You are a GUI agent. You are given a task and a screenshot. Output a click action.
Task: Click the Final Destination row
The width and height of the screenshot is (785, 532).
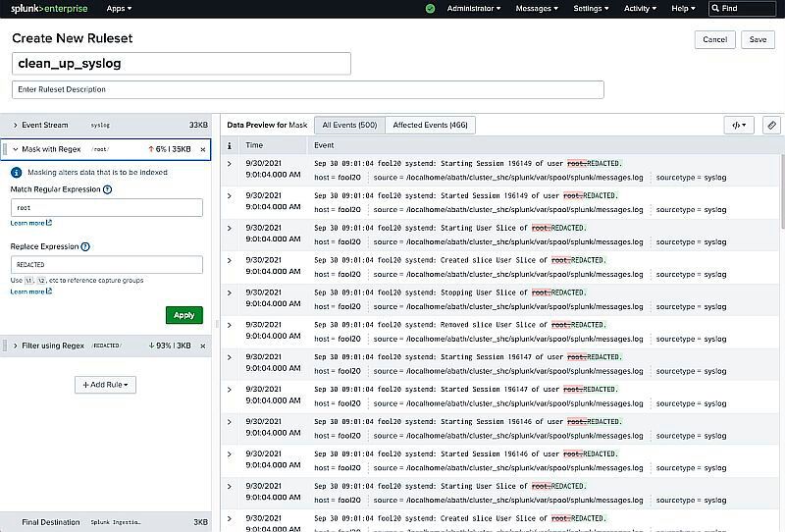[106, 522]
